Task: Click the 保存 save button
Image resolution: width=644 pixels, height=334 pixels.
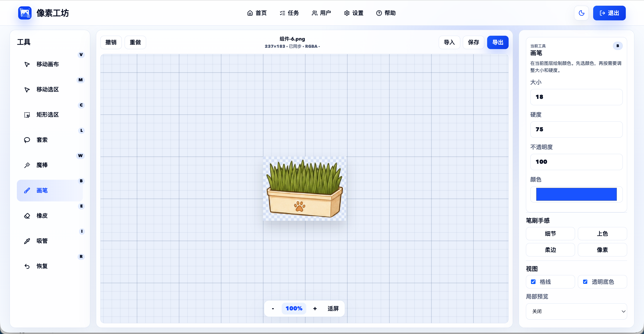Action: click(x=474, y=42)
